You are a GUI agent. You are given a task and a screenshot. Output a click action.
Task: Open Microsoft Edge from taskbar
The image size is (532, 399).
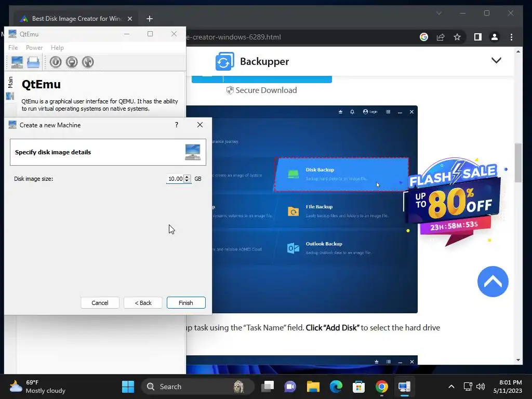pos(336,387)
